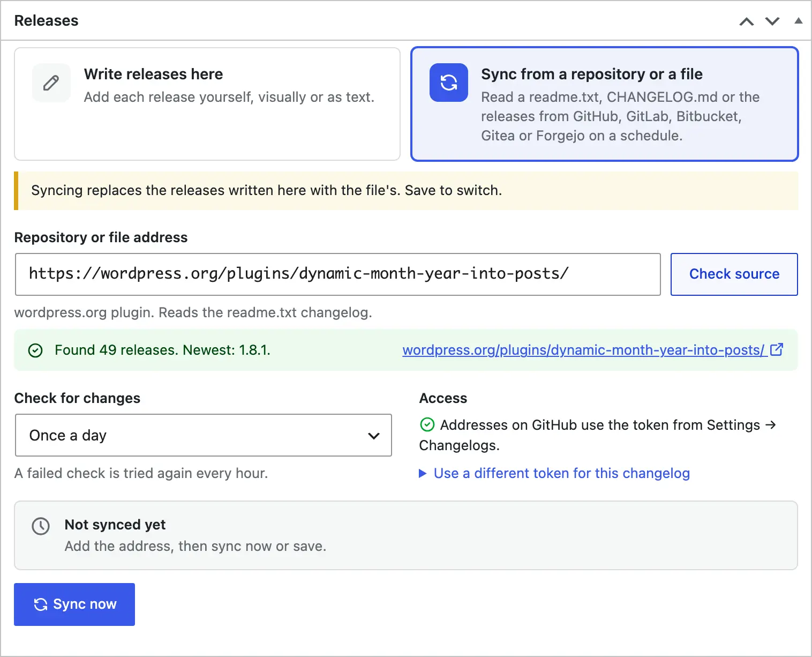Focus the repository or file address field
The image size is (812, 657).
coord(338,274)
